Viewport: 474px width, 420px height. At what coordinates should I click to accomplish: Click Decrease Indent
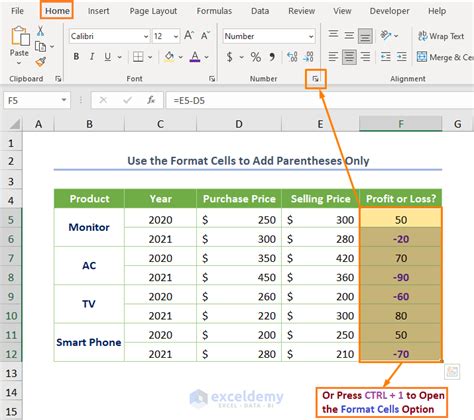click(386, 57)
